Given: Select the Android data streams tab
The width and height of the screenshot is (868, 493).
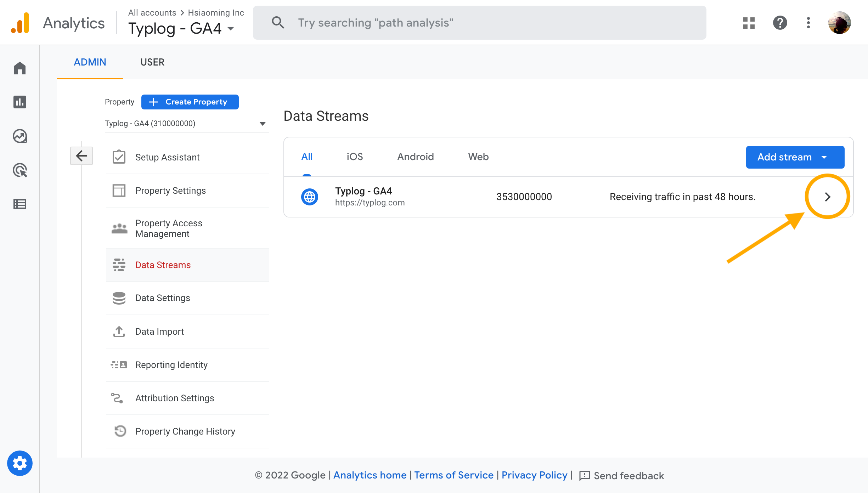Looking at the screenshot, I should pos(416,157).
